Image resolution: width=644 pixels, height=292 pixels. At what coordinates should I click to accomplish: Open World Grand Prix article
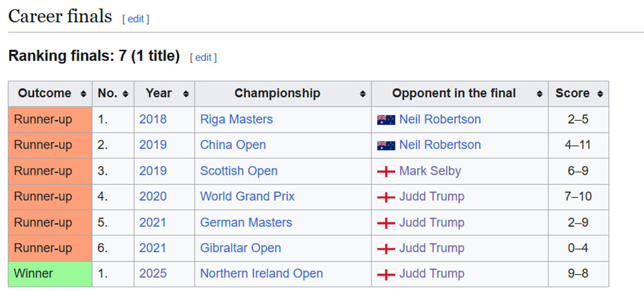pyautogui.click(x=247, y=196)
